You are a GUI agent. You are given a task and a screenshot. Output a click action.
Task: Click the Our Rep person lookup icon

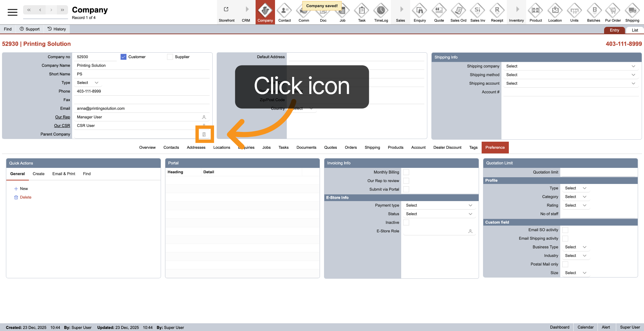[204, 117]
